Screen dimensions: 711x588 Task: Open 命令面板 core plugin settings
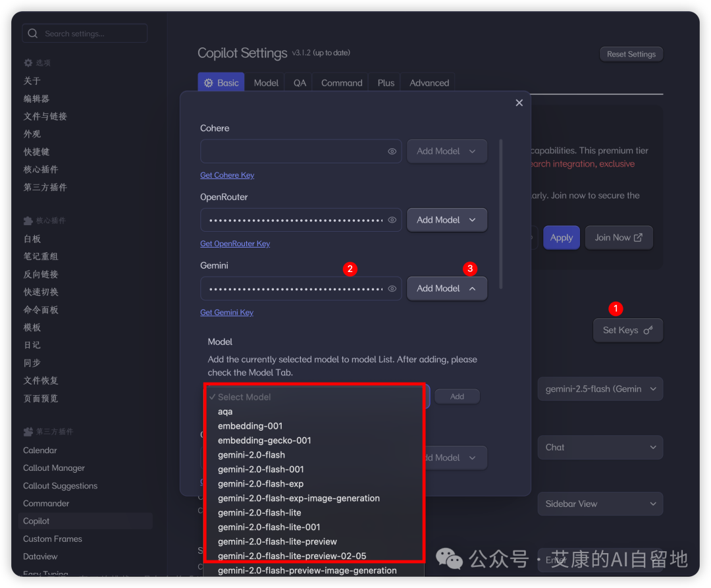click(x=41, y=310)
